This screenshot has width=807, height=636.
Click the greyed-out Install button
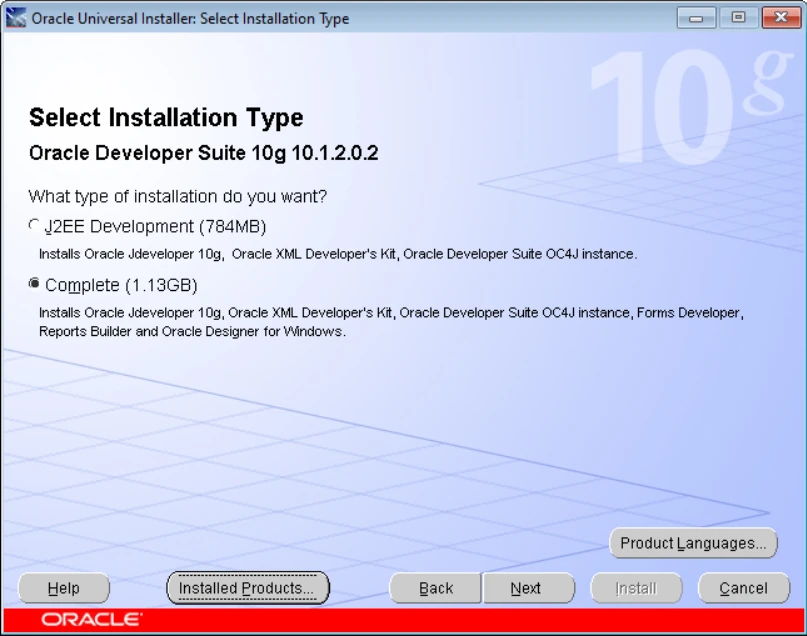tap(636, 588)
